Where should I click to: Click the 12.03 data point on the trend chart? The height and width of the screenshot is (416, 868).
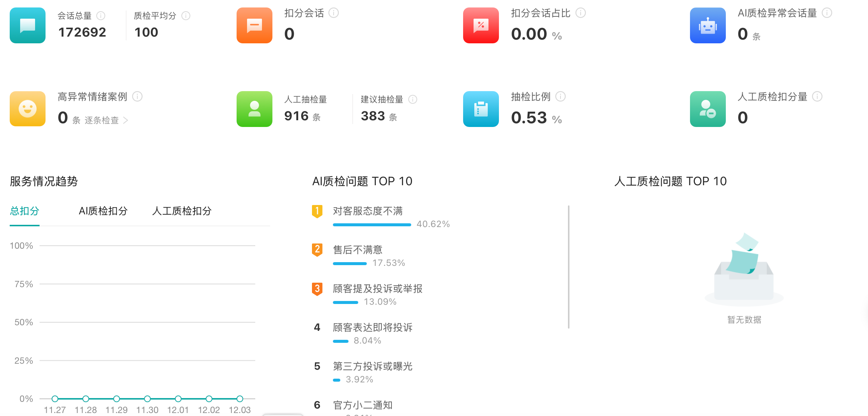point(239,399)
